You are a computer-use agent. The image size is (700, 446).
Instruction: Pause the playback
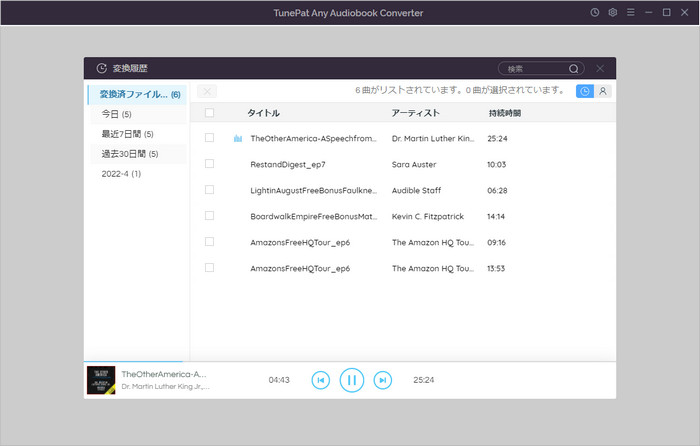click(x=352, y=380)
